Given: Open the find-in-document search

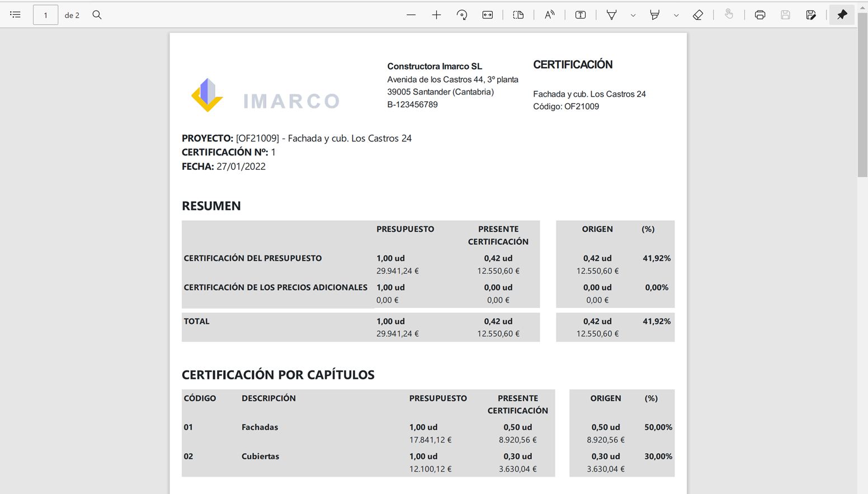Looking at the screenshot, I should click(97, 15).
